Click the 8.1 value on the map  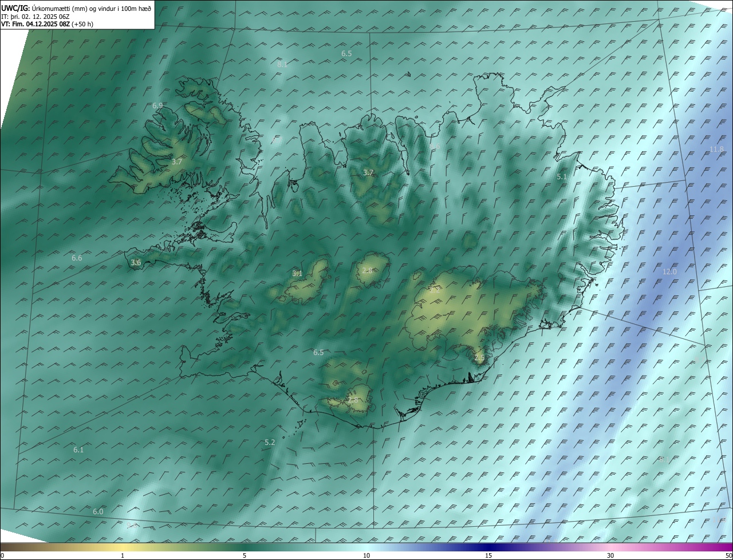pos(282,65)
